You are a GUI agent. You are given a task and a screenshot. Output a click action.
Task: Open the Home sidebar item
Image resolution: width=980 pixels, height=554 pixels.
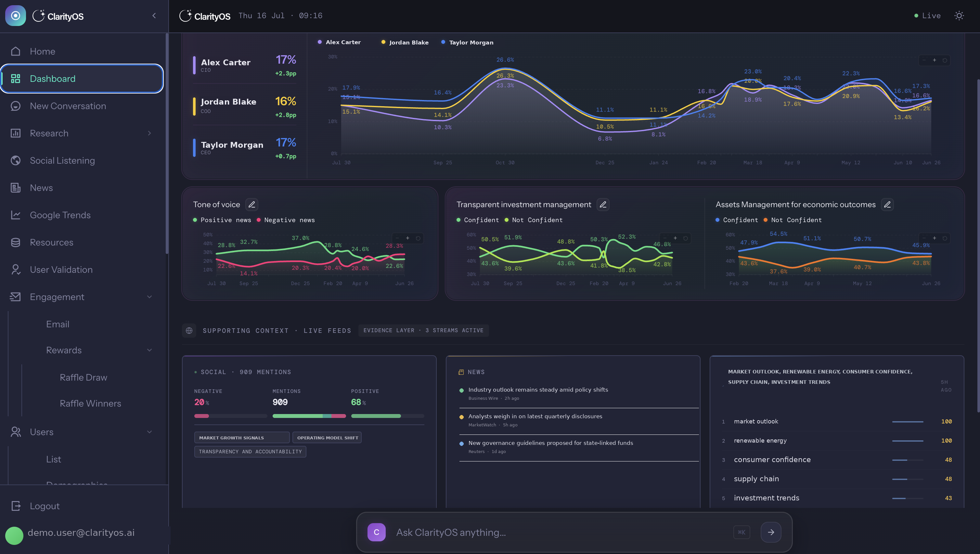coord(82,51)
